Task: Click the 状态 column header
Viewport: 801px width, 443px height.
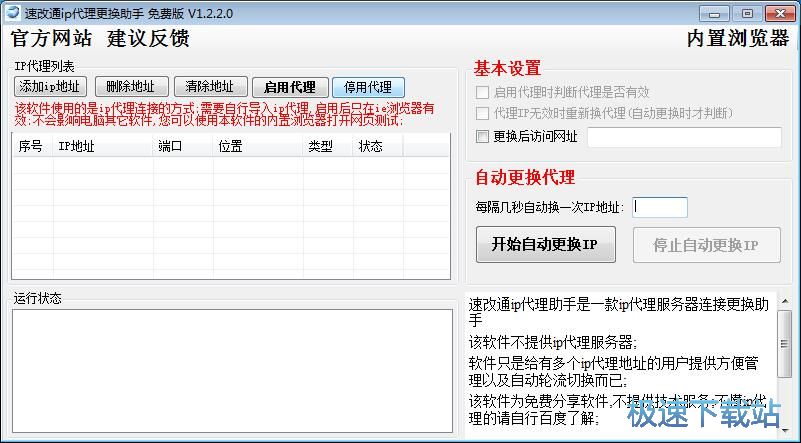Action: (378, 146)
